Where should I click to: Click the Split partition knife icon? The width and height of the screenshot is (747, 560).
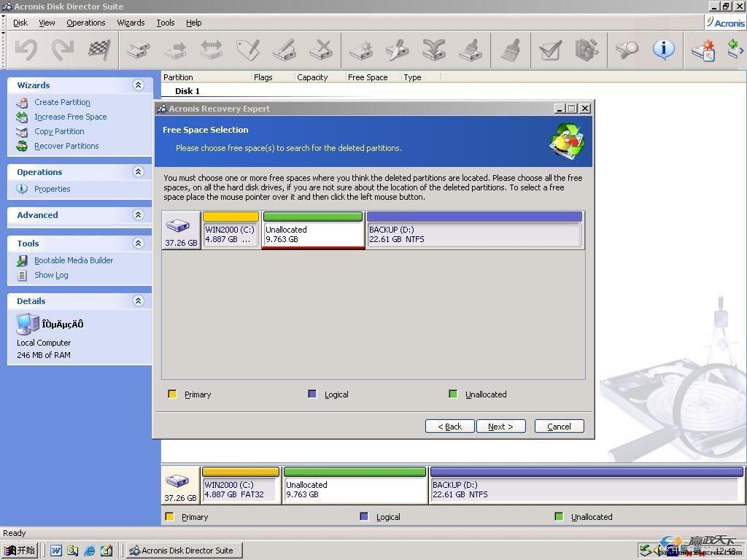398,50
